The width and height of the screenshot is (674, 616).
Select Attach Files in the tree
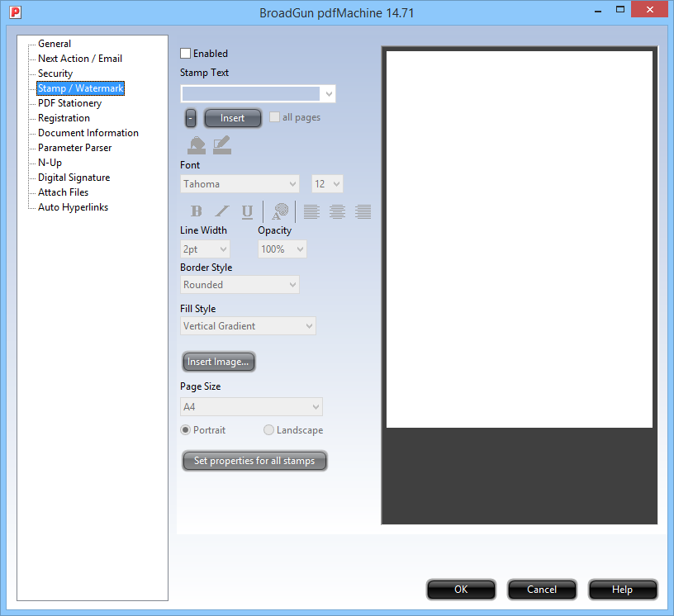63,192
